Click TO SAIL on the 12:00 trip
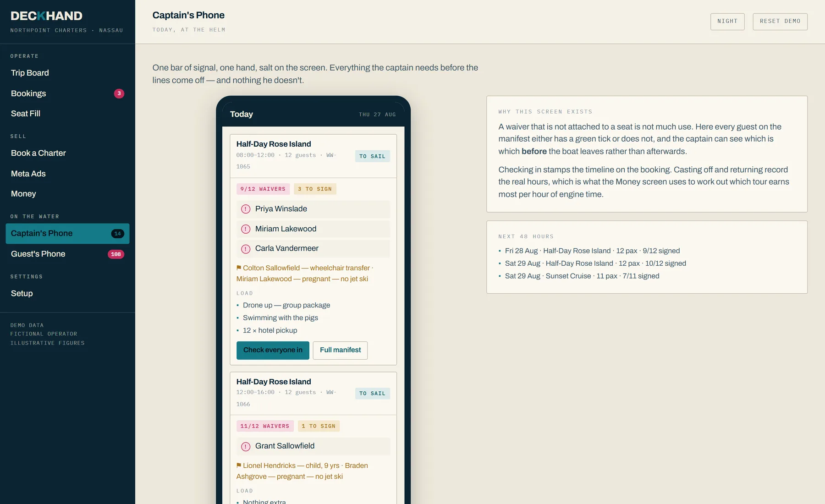The height and width of the screenshot is (504, 825). coord(373,394)
